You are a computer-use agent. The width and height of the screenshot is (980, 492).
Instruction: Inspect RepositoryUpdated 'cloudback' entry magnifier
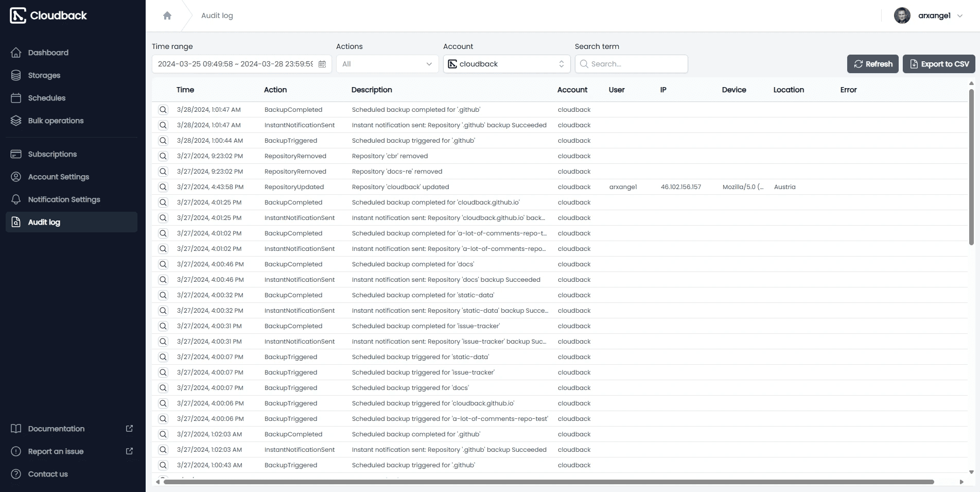(163, 187)
